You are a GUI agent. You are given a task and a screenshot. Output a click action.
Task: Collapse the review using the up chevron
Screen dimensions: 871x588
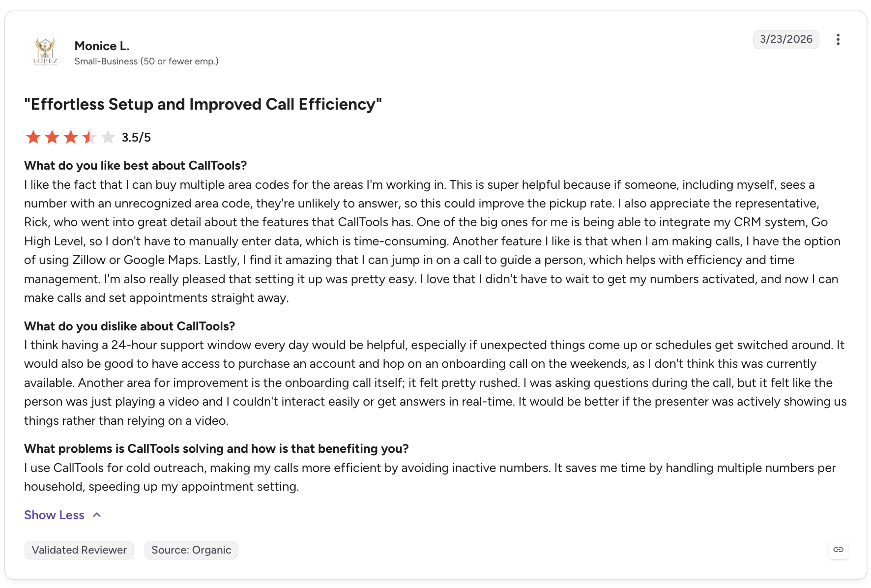97,515
